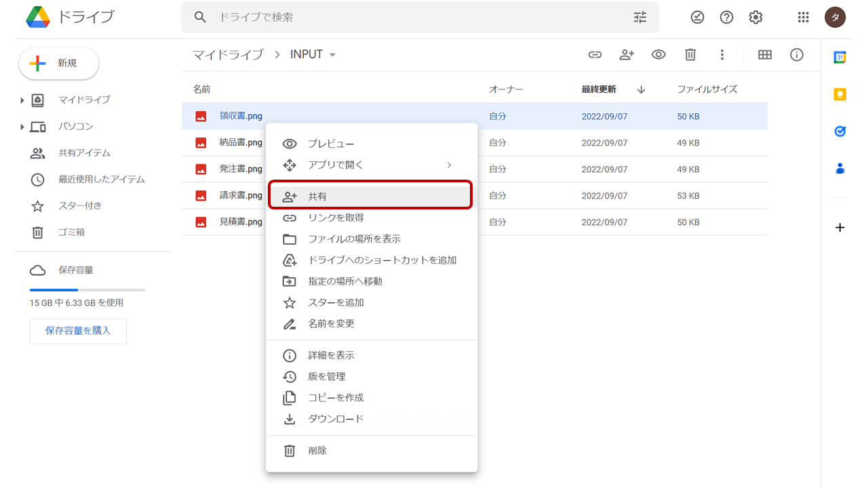Choose 版を管理 menu item

372,376
